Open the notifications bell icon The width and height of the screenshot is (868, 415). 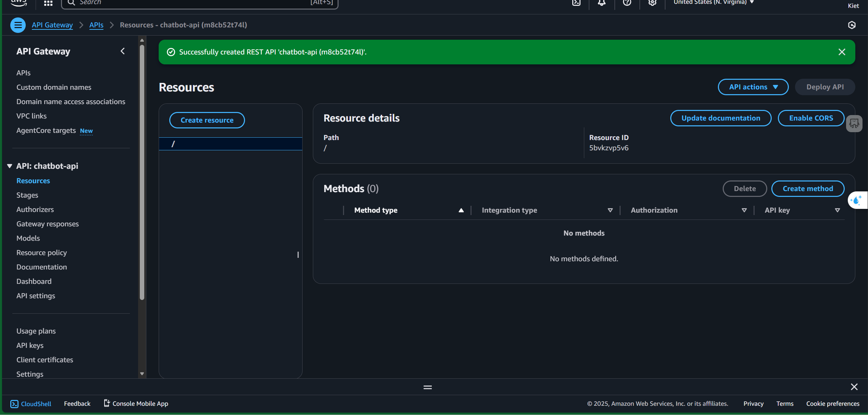pos(601,3)
